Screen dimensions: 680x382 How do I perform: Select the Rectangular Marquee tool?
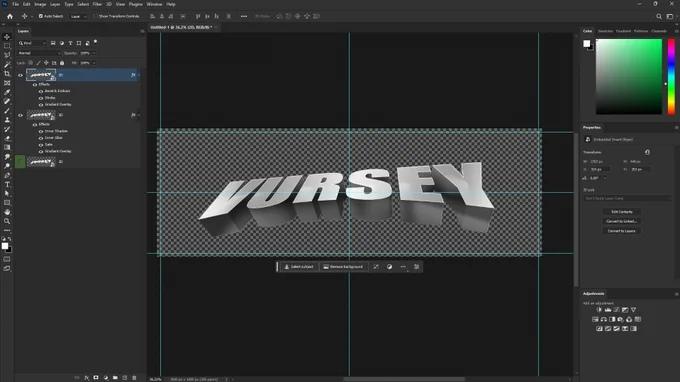pos(7,46)
